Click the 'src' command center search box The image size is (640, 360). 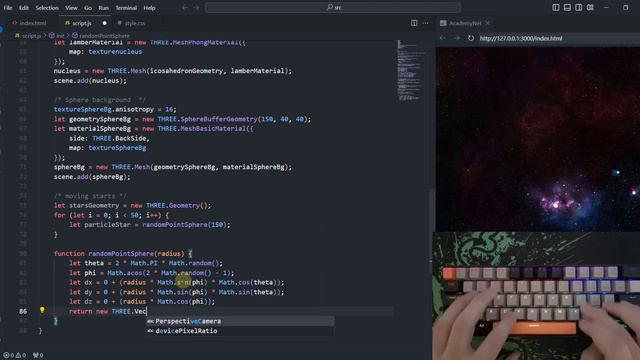pyautogui.click(x=333, y=7)
